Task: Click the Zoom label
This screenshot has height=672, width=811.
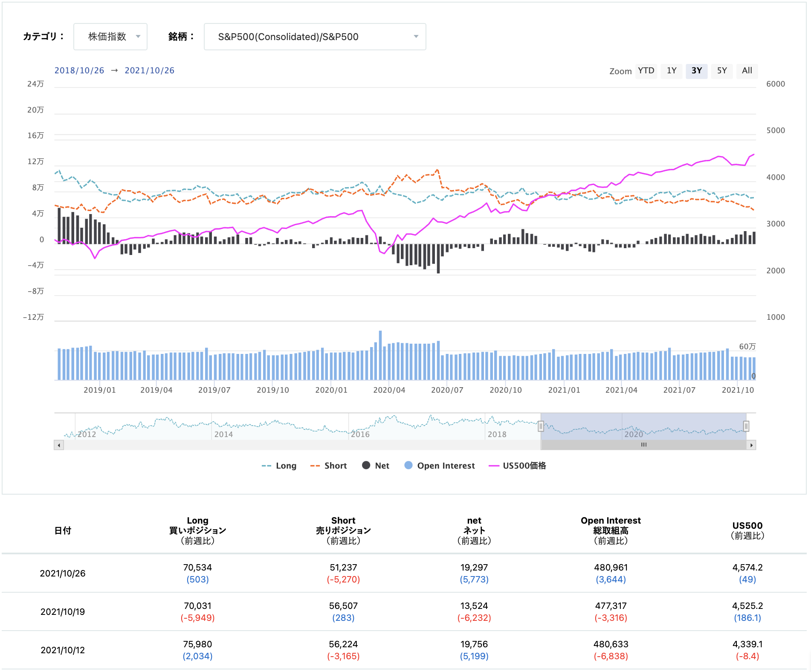Action: 620,71
